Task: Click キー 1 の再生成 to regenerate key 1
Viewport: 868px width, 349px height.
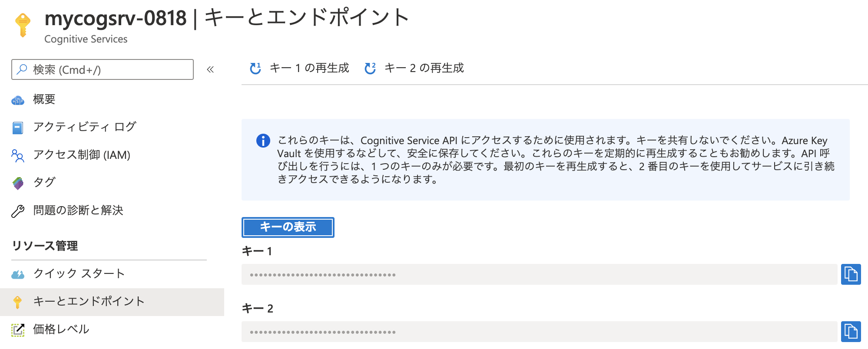Action: 309,68
